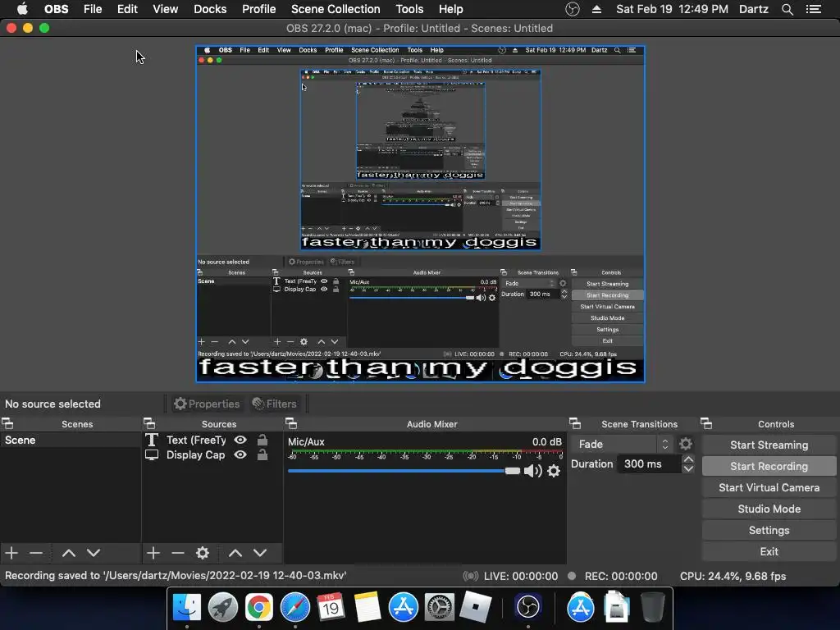Screen dimensions: 840x630
Task: Click the Dartz user name in menu bar
Action: [753, 9]
